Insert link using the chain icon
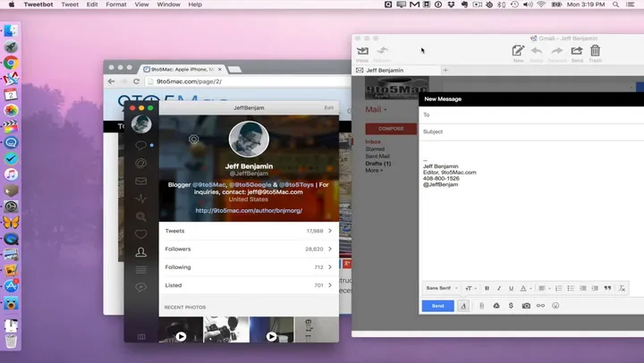The width and height of the screenshot is (644, 363). [x=540, y=306]
